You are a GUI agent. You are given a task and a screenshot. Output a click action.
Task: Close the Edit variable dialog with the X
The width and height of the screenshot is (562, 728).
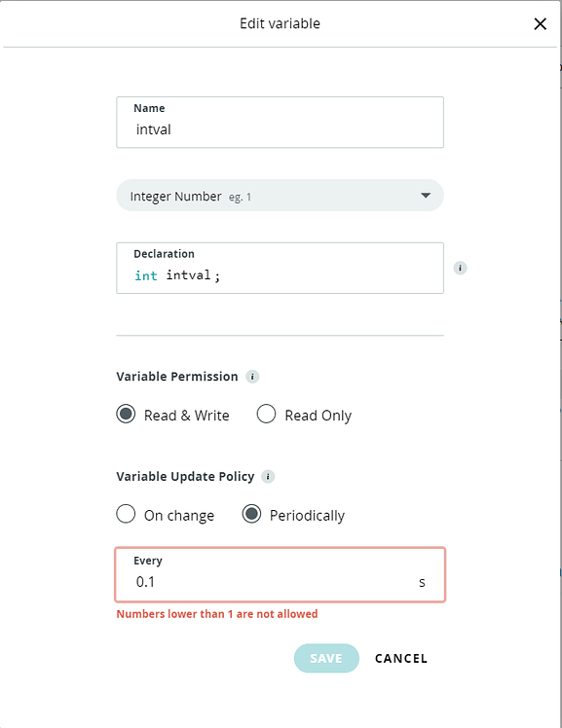(x=540, y=23)
